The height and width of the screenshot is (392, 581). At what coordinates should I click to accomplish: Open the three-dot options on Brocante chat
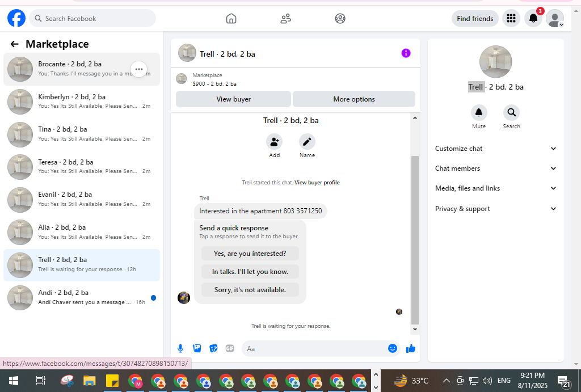[139, 69]
